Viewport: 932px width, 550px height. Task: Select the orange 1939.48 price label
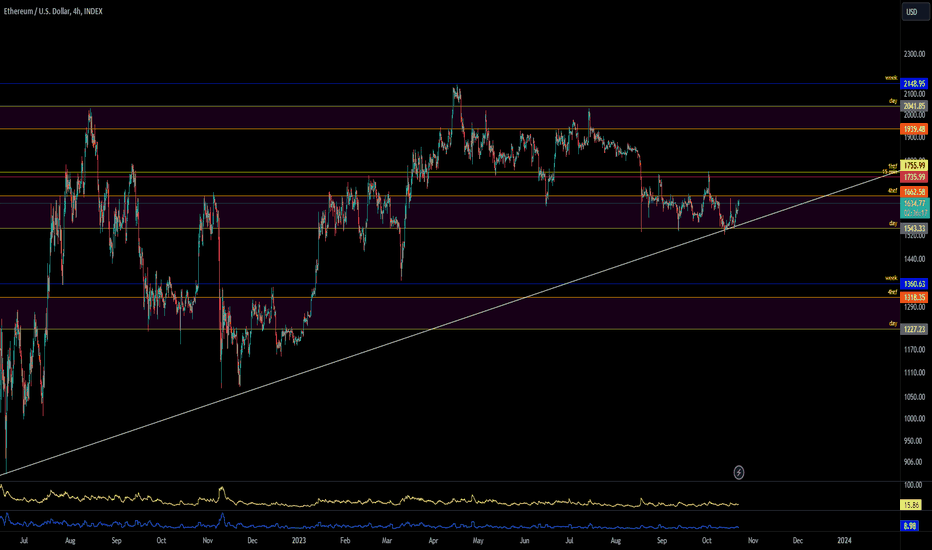point(913,129)
